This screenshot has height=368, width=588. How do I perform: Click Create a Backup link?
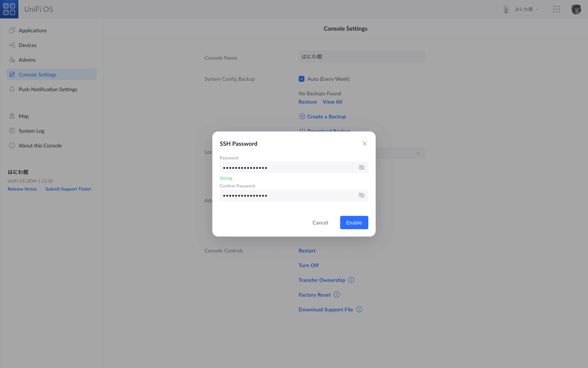click(x=326, y=117)
